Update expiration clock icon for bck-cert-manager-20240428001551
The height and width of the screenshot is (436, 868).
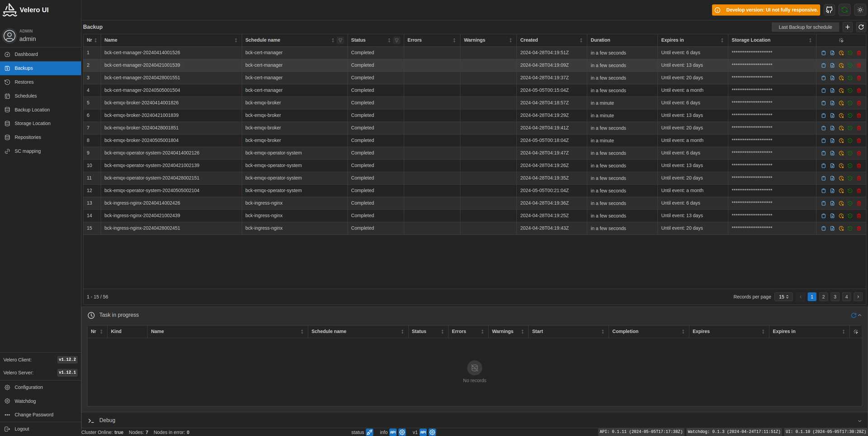tap(841, 78)
